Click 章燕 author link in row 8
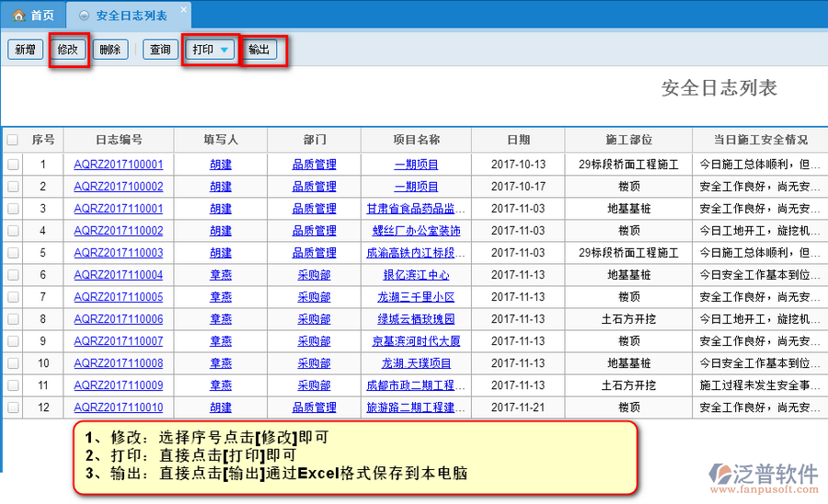The image size is (828, 504). 221,319
